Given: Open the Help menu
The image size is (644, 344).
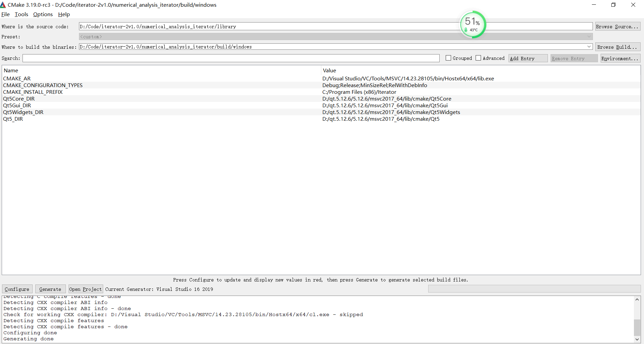Looking at the screenshot, I should click(64, 14).
